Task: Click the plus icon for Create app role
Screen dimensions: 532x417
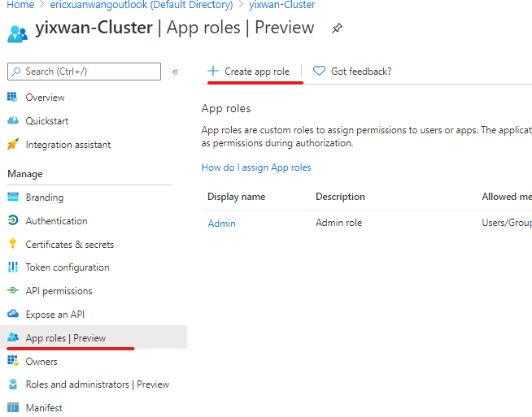Action: tap(213, 71)
